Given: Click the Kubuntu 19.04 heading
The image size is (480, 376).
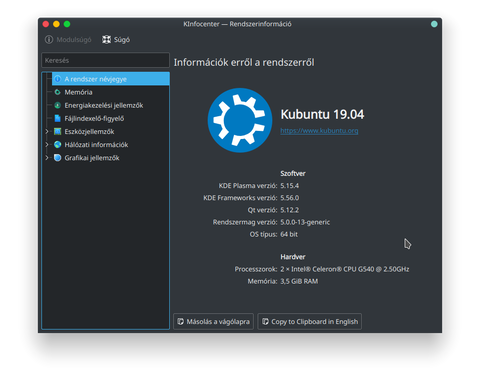Looking at the screenshot, I should [322, 114].
